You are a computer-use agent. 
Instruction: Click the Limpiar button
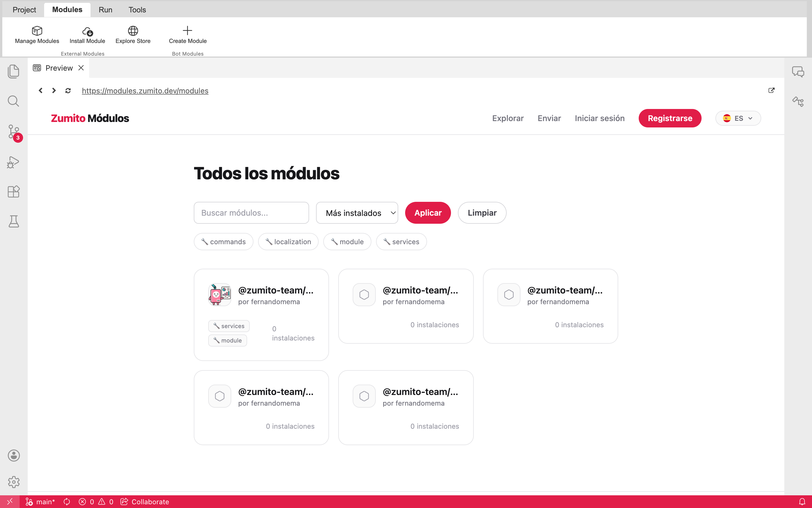(x=482, y=213)
